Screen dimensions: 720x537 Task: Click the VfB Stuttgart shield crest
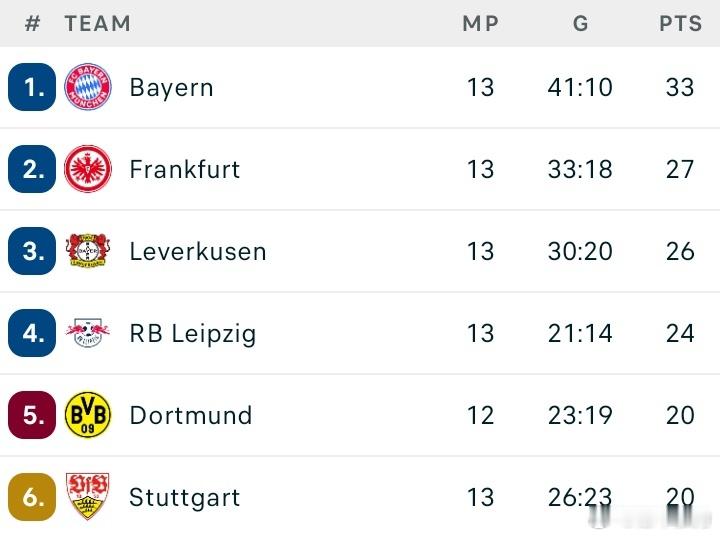coord(88,497)
